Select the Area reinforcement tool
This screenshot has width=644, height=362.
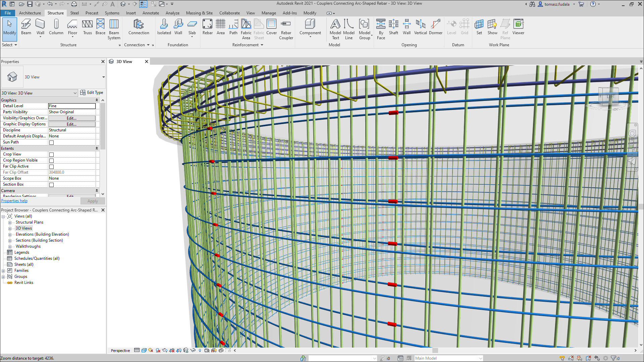(220, 27)
